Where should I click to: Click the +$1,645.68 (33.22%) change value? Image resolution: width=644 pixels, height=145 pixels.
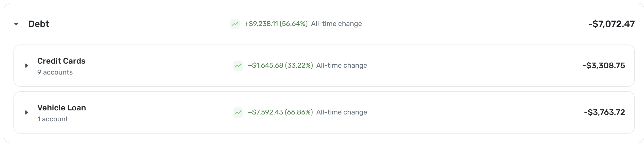[x=280, y=66]
